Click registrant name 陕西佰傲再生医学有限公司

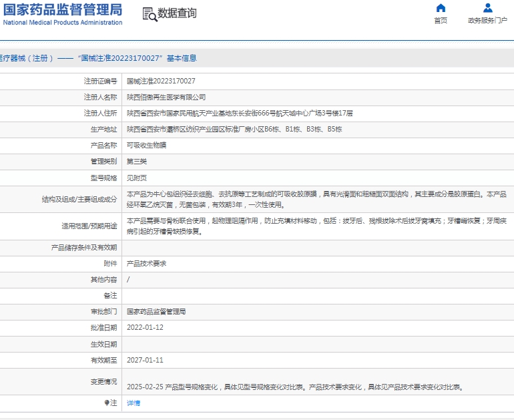pyautogui.click(x=166, y=97)
